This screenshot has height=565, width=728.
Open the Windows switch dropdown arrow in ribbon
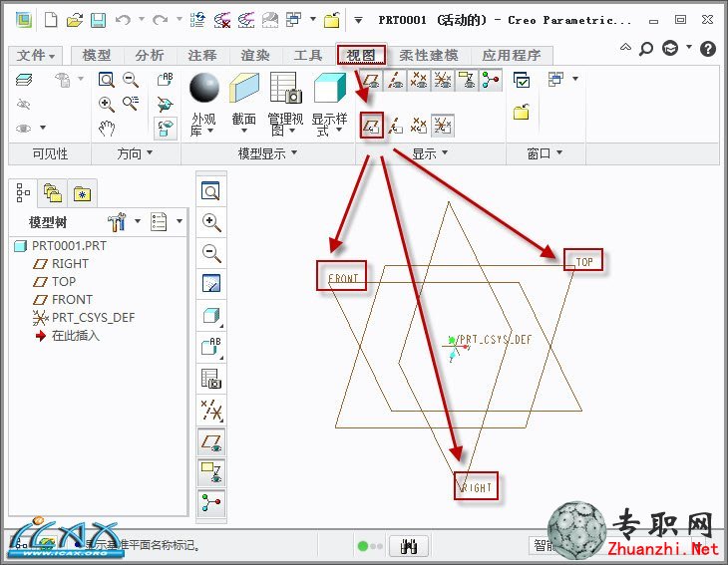tap(575, 79)
